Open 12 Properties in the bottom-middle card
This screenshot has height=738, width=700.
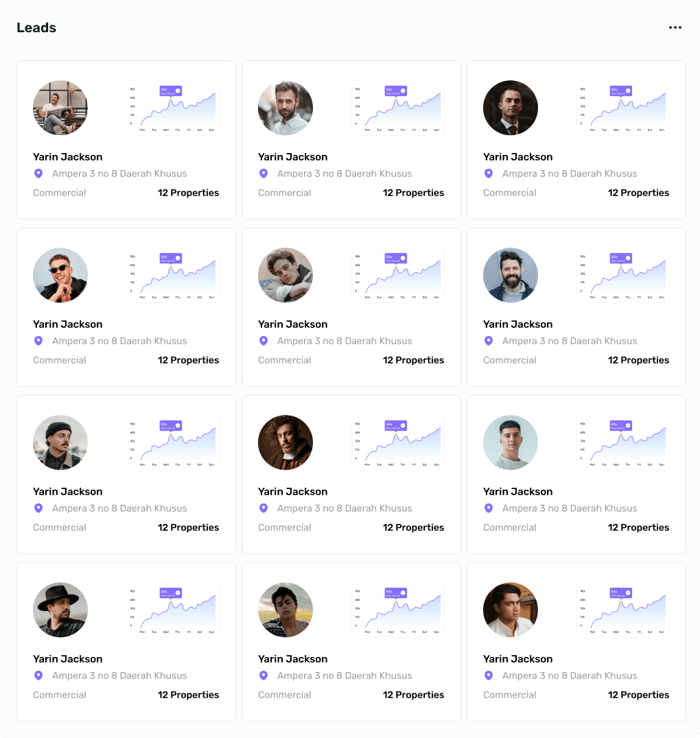(414, 695)
